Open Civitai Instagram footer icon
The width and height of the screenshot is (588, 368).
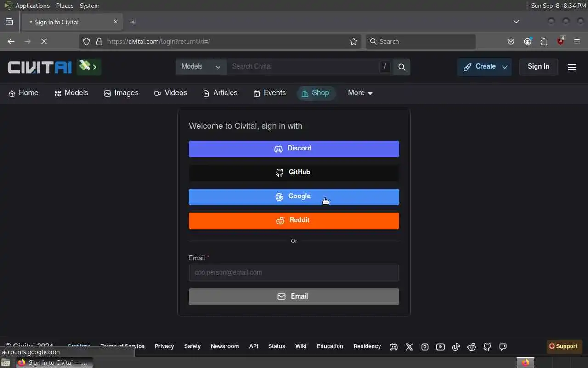coord(425,347)
